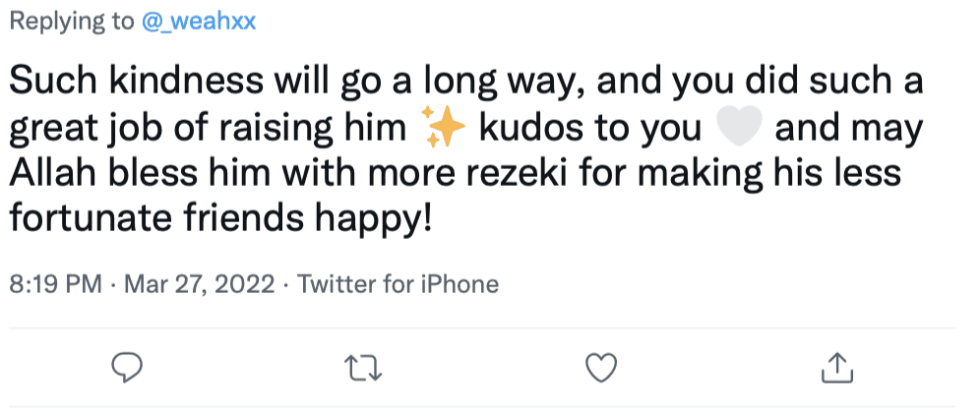Like the tweet with the heart icon

599,368
